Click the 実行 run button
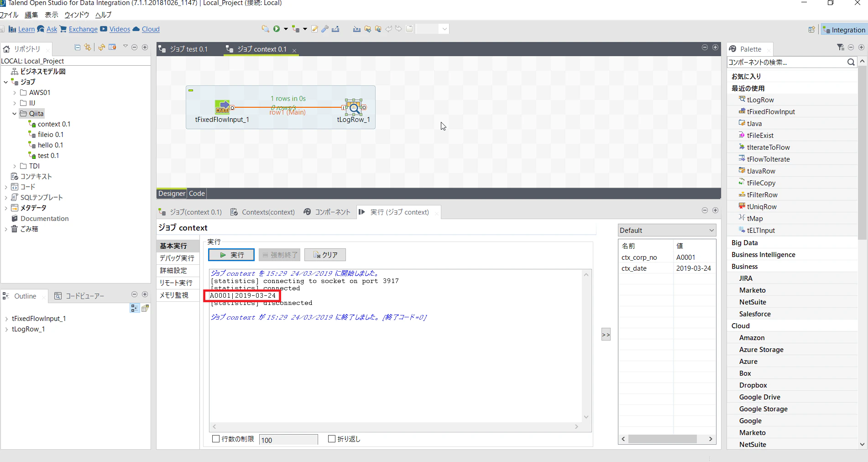Image resolution: width=868 pixels, height=462 pixels. [x=231, y=255]
